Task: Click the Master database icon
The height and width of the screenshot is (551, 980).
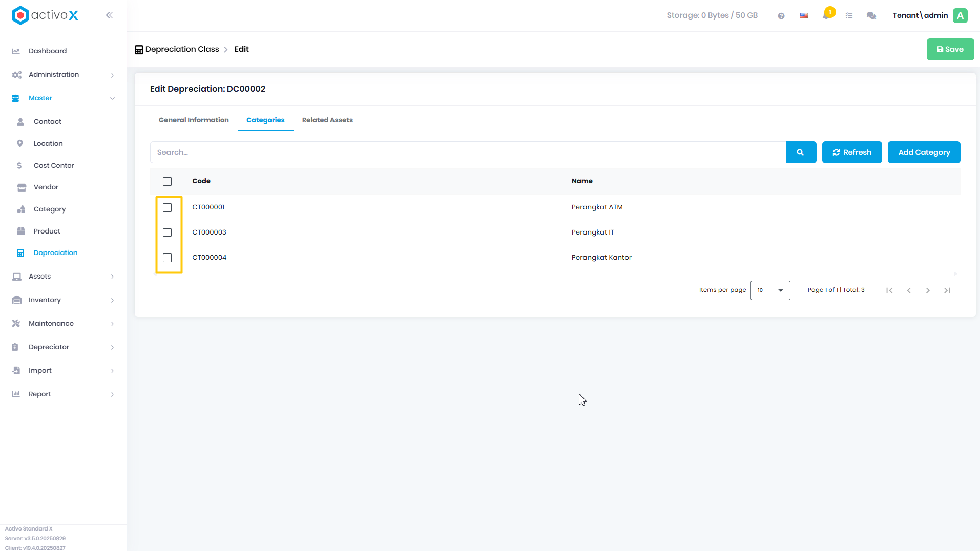Action: coord(15,98)
